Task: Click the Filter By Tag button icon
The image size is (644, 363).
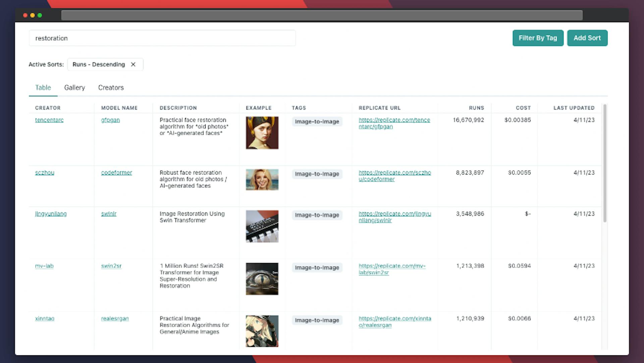Action: point(538,38)
